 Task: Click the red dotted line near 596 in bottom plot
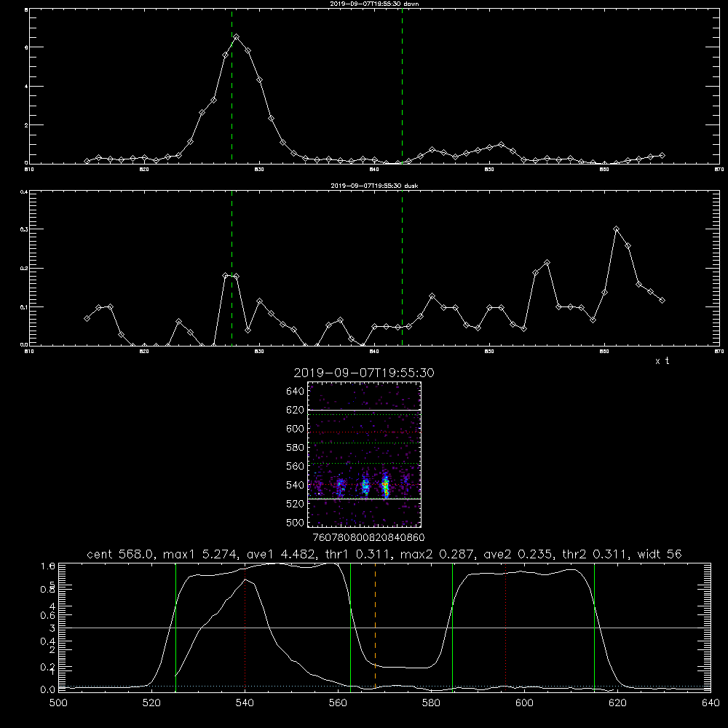(x=506, y=628)
